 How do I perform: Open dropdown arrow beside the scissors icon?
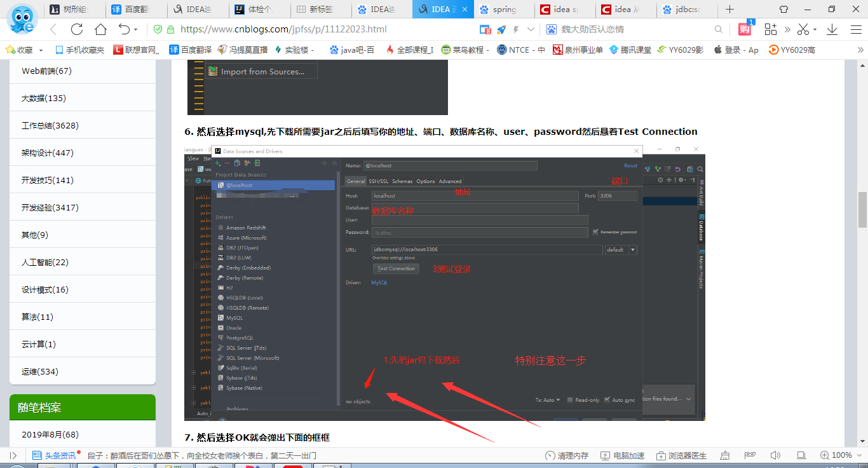pyautogui.click(x=815, y=30)
